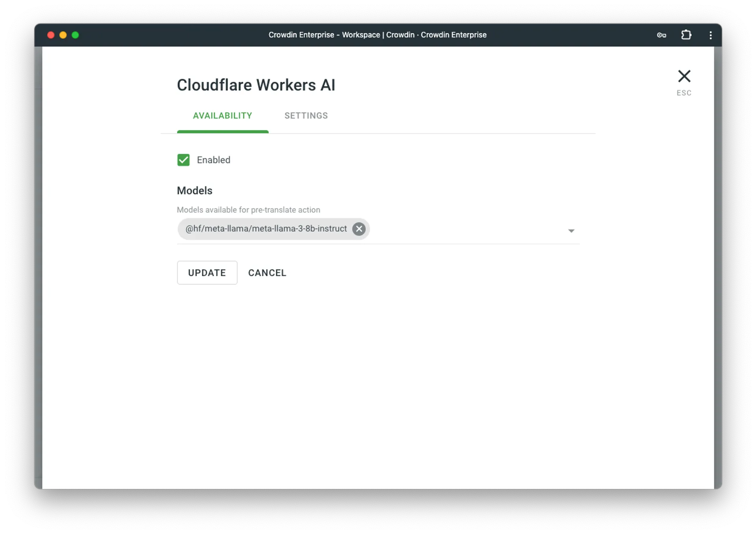Uncheck the Enabled checkbox
Image resolution: width=756 pixels, height=534 pixels.
(x=183, y=160)
